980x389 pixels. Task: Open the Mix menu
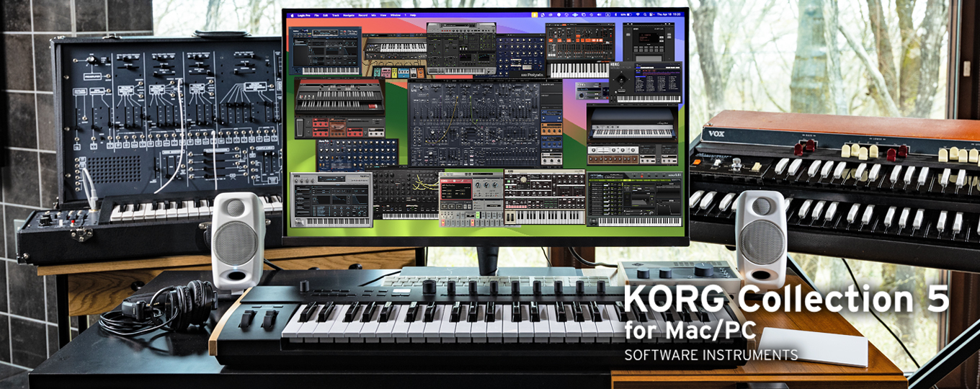coord(374,15)
